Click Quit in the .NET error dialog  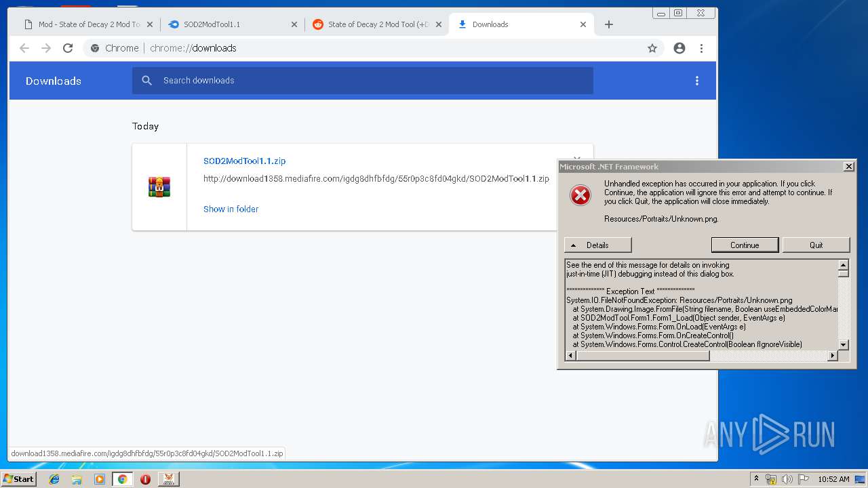(x=816, y=245)
